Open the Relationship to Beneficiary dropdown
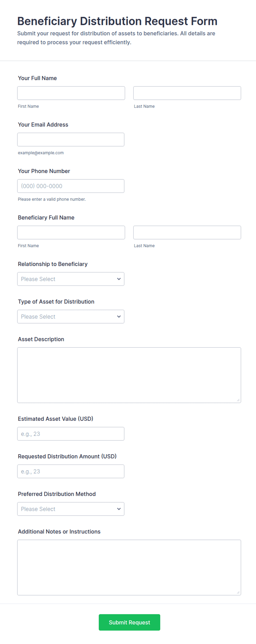 click(x=71, y=279)
